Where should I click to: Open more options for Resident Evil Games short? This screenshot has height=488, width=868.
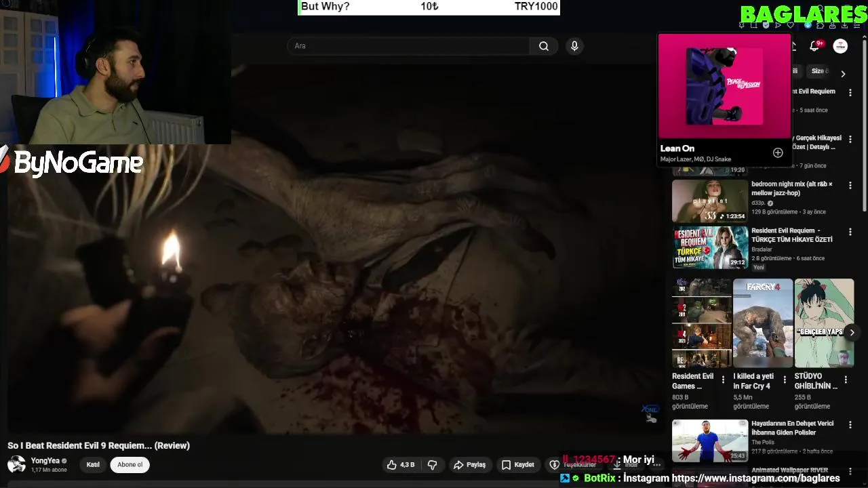click(723, 380)
